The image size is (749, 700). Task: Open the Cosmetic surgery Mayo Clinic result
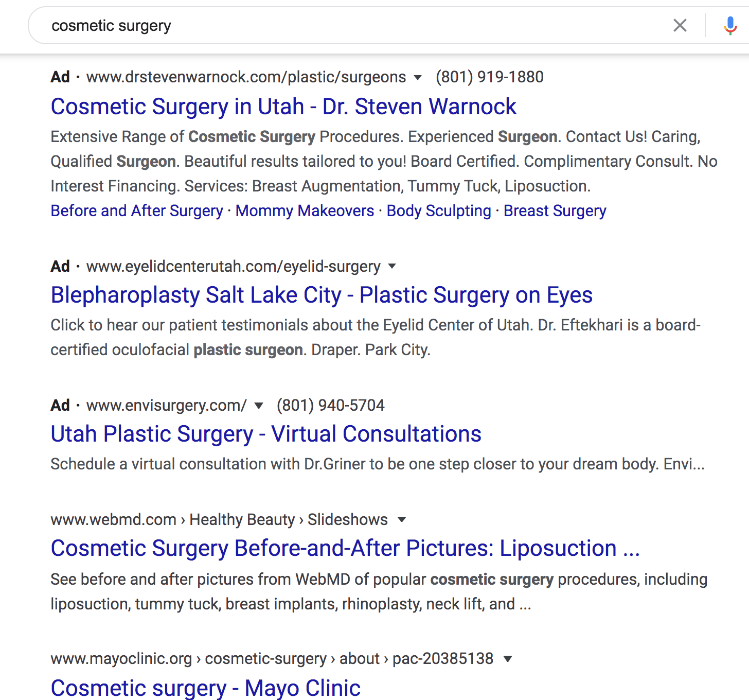click(x=205, y=688)
